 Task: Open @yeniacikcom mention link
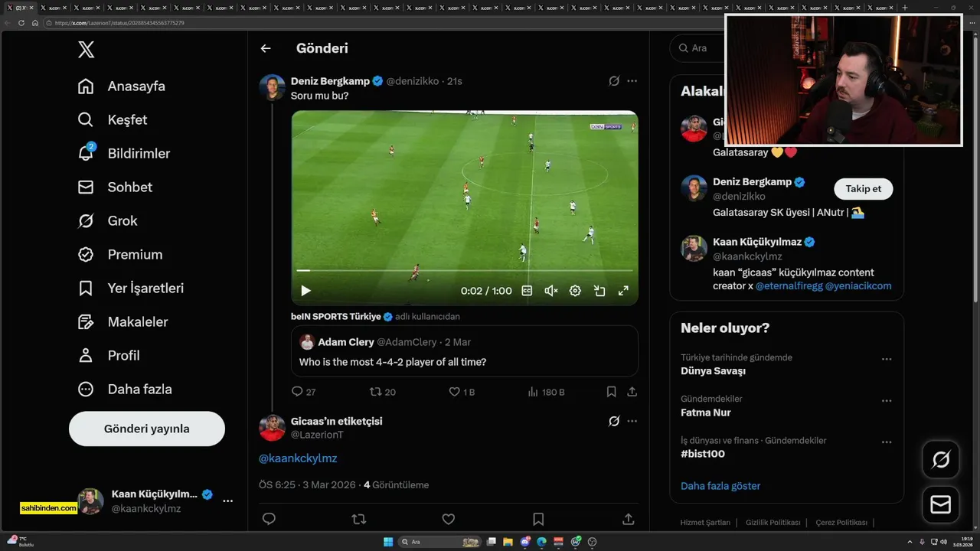(x=858, y=286)
